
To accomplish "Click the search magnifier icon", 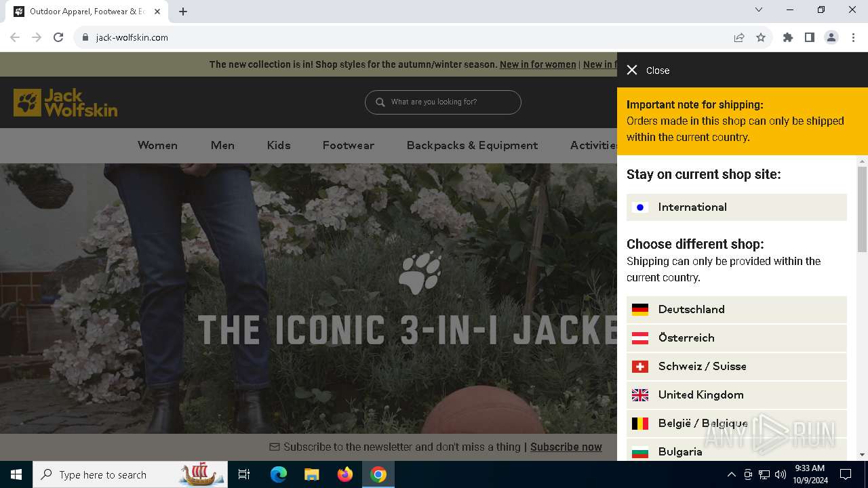I will point(380,102).
